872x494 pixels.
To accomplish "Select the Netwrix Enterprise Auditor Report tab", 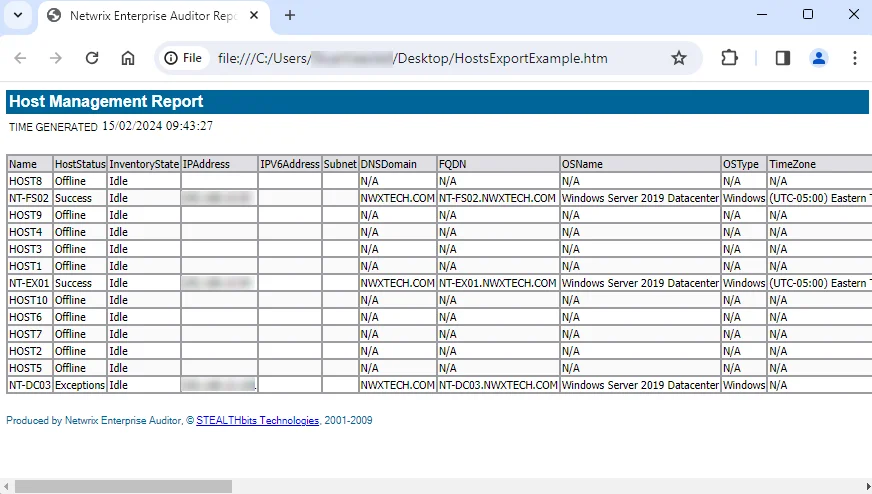I will (x=153, y=16).
